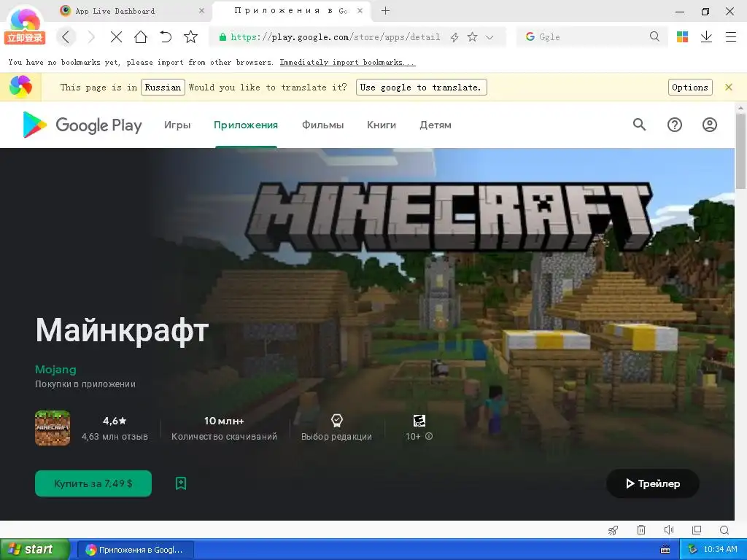The height and width of the screenshot is (560, 747).
Task: Click the zoom magnifier status bar icon
Action: (x=724, y=530)
